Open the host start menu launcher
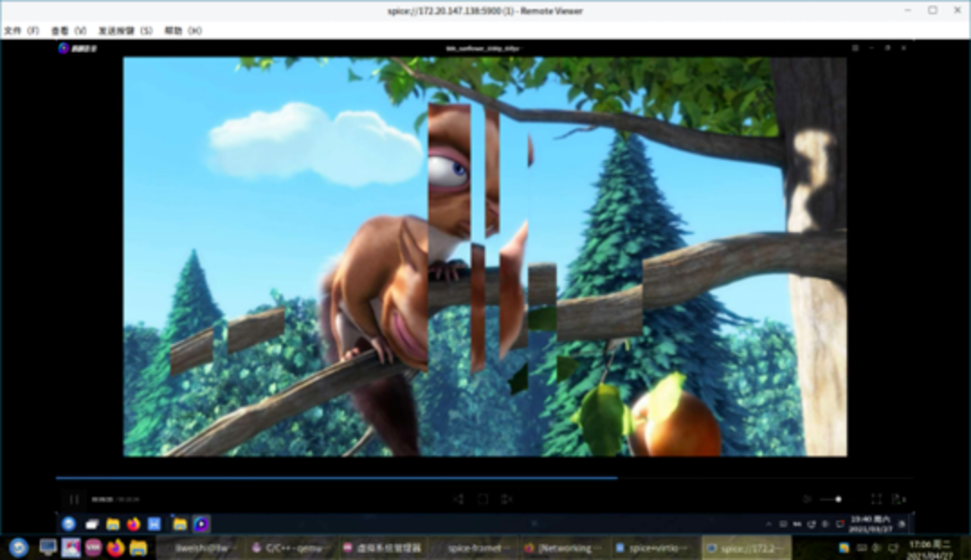 point(19,547)
